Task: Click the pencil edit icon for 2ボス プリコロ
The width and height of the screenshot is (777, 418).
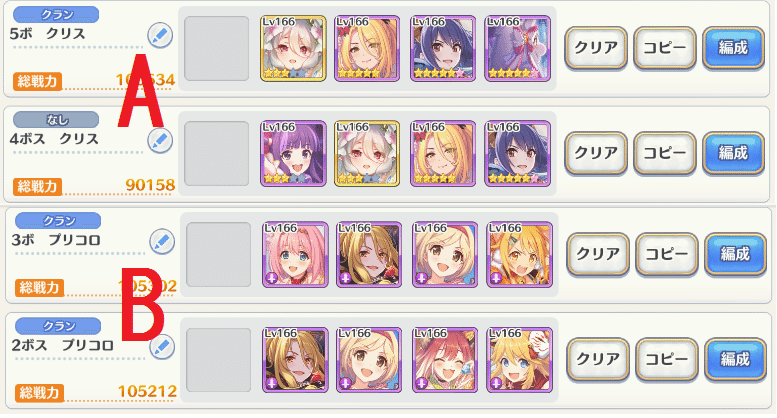Action: pos(162,347)
